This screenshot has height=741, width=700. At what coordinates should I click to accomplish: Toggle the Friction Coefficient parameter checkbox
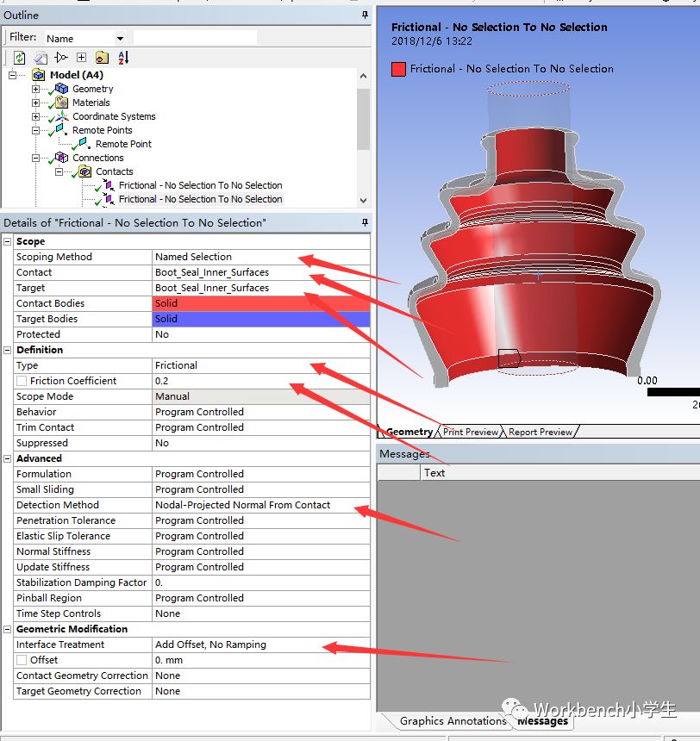[x=22, y=381]
